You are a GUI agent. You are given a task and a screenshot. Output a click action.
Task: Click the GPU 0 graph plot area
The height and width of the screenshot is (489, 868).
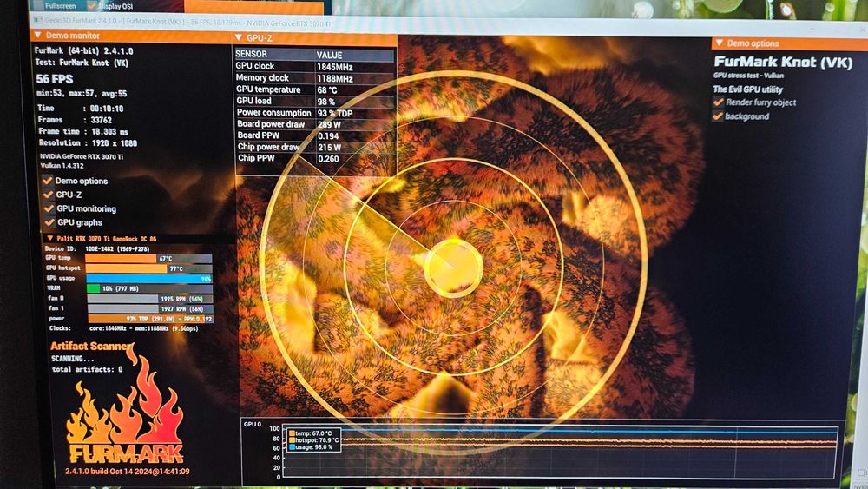[559, 452]
